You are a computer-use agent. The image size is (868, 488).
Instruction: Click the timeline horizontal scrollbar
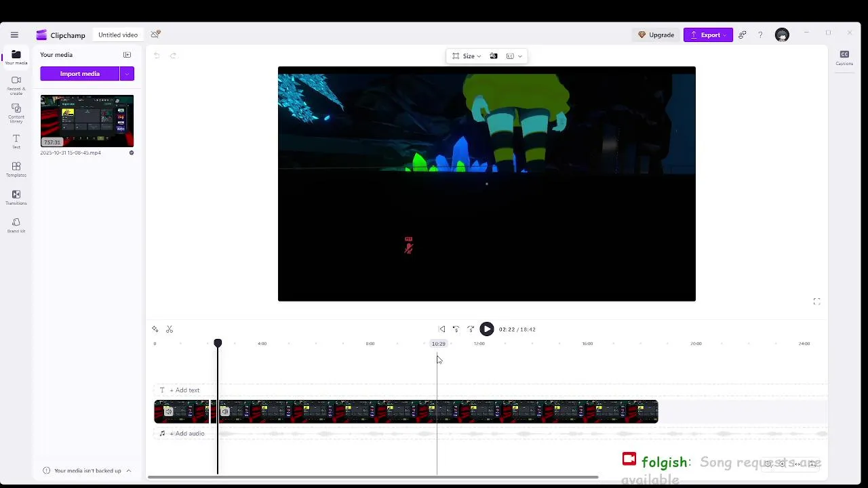[x=373, y=477]
